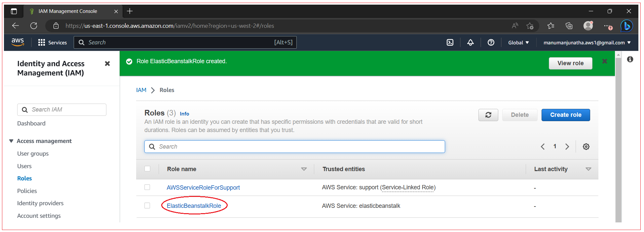The height and width of the screenshot is (232, 644).
Task: Click the Search IAM sidebar field
Action: point(62,110)
